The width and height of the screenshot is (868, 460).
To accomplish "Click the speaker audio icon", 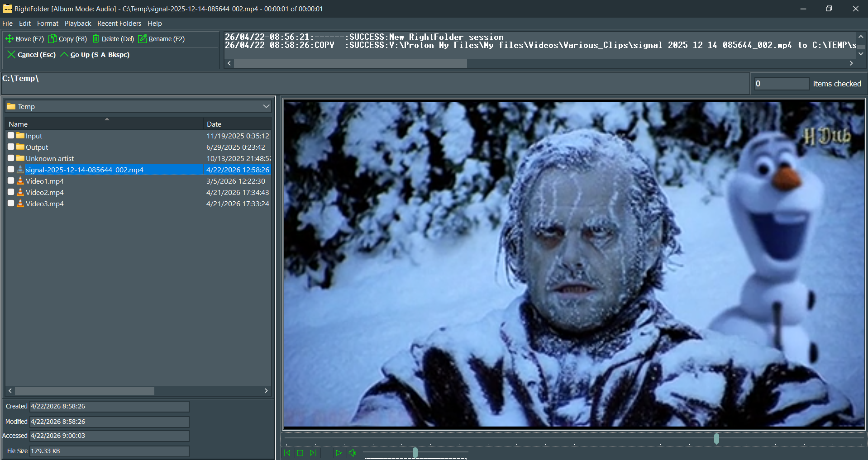I will (353, 452).
